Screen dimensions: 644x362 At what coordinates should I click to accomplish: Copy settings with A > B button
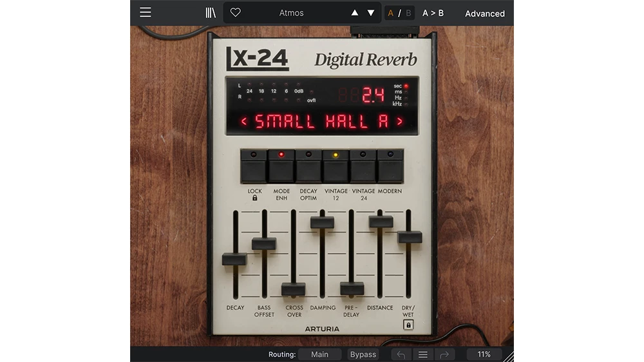[x=433, y=13]
